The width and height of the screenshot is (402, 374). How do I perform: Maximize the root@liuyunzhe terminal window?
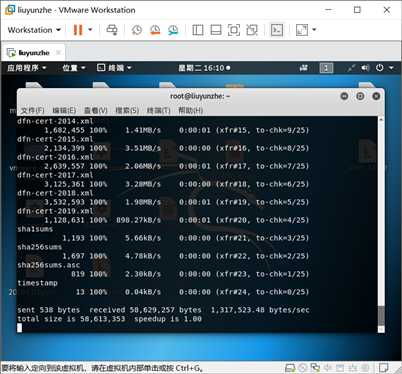(x=360, y=96)
